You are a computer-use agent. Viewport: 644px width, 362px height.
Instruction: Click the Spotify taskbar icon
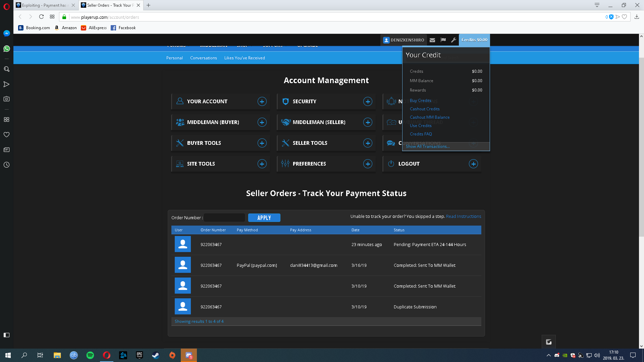90,355
